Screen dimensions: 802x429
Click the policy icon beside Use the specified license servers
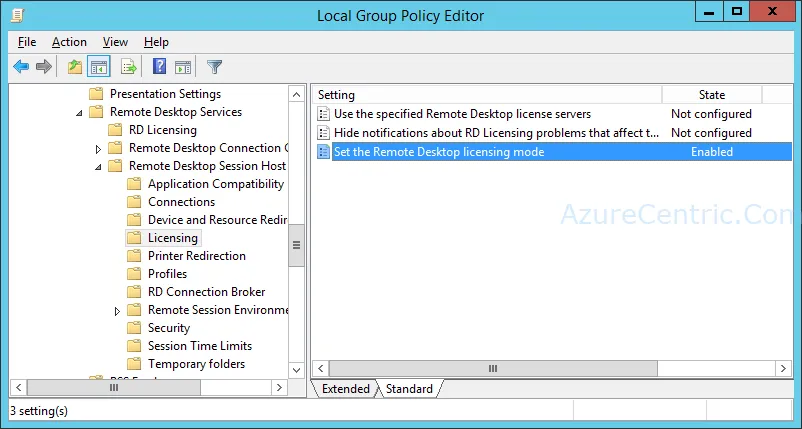(323, 114)
